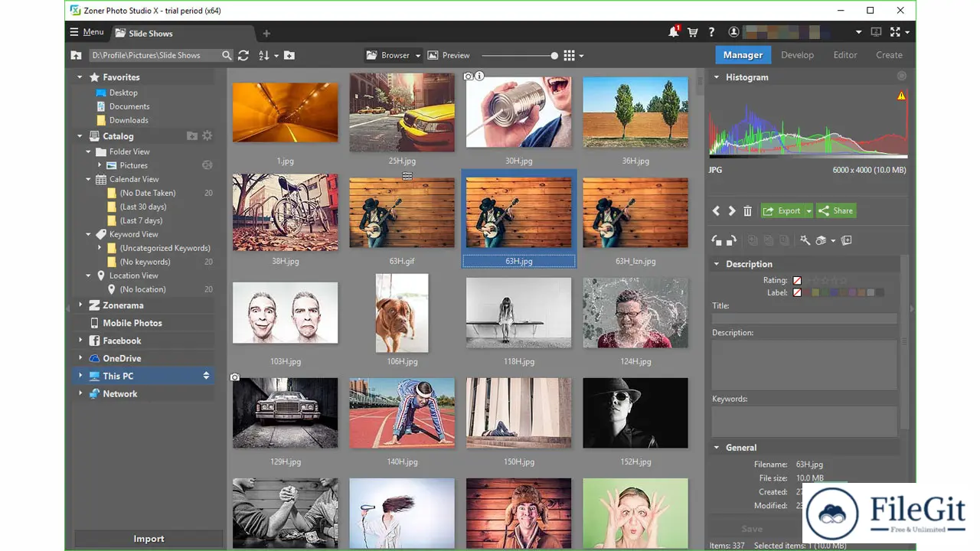Open the account dropdown arrow
The image size is (980, 551).
click(858, 32)
